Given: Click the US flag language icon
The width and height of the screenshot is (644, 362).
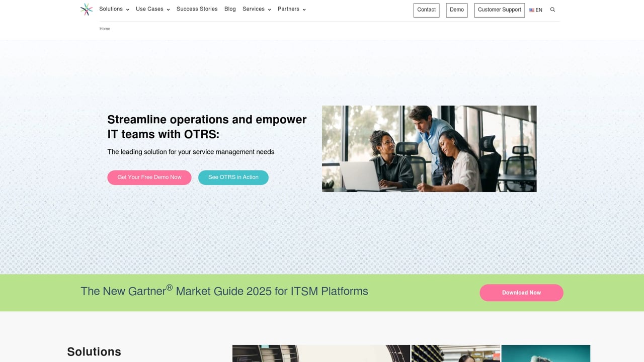Looking at the screenshot, I should click(532, 10).
